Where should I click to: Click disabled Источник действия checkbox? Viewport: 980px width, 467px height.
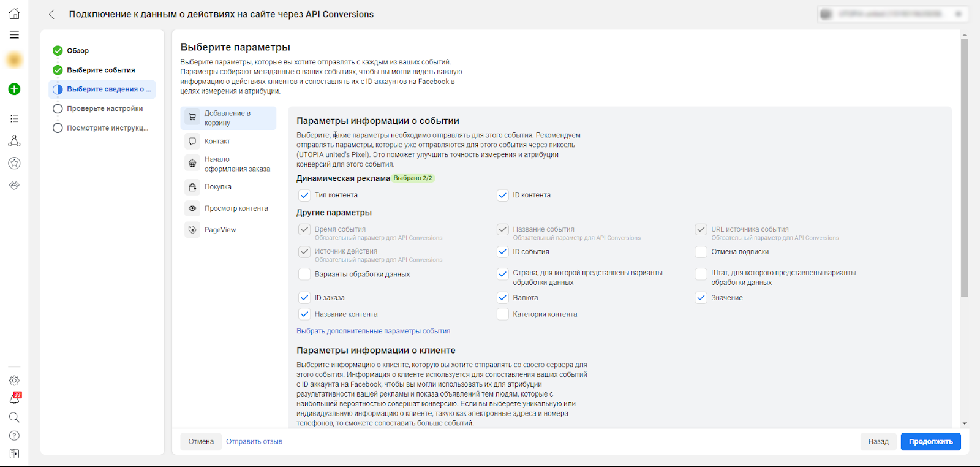click(304, 251)
